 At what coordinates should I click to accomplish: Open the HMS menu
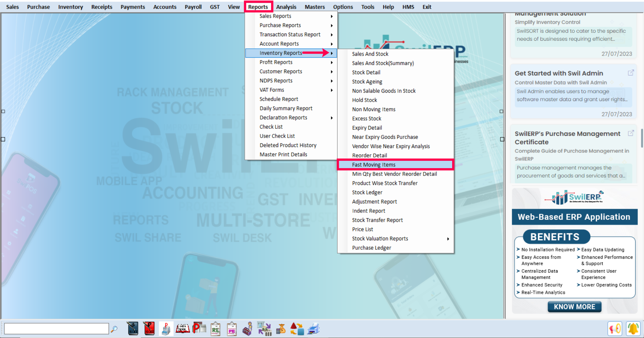[x=408, y=7]
